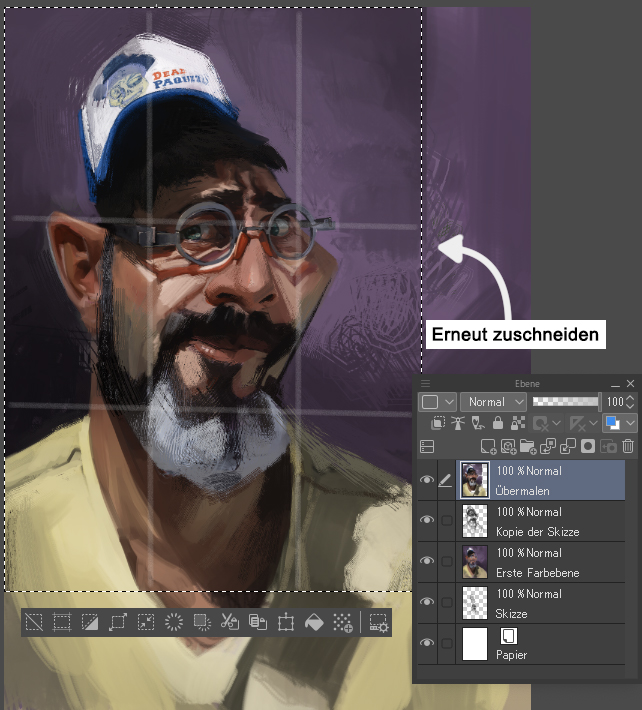Tick checkbox beside Kopie der Skizze layer
This screenshot has width=642, height=710.
[446, 521]
